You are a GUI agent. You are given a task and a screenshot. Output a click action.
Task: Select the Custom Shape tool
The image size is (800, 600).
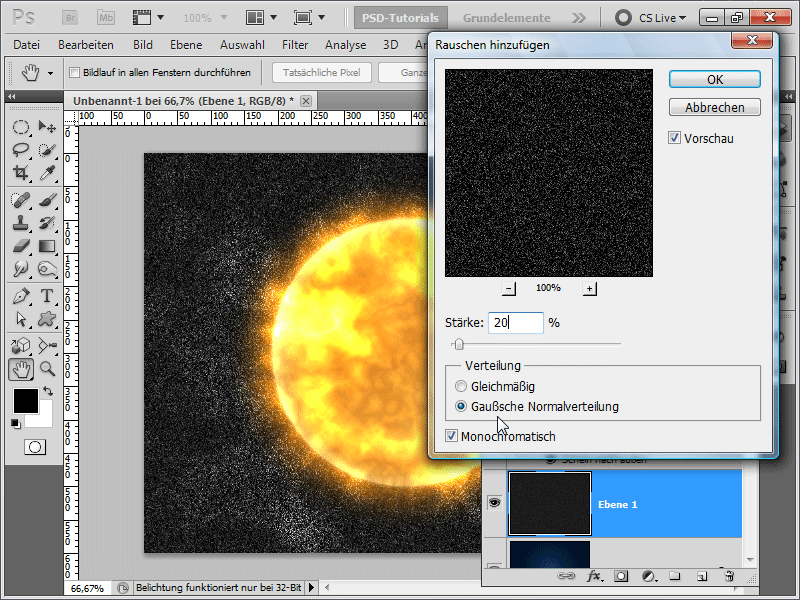[47, 319]
